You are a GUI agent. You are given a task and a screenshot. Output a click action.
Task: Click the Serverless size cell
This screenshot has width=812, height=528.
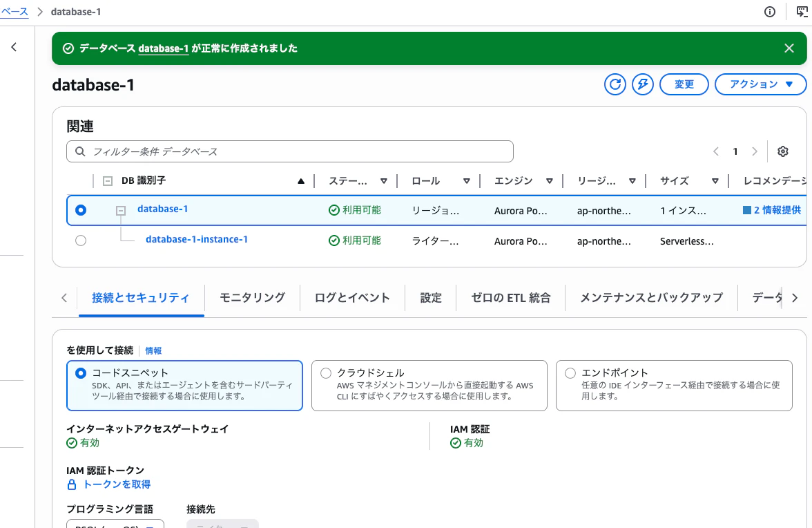coord(686,241)
